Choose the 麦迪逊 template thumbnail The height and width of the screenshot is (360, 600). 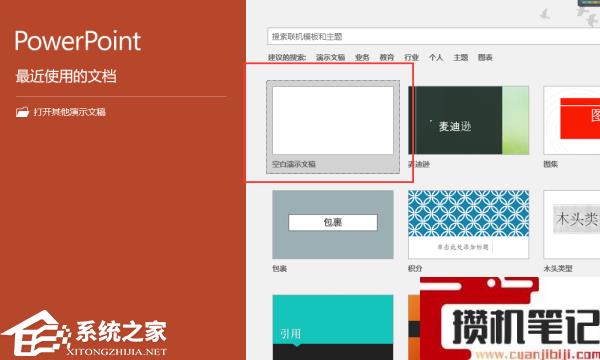click(x=468, y=121)
